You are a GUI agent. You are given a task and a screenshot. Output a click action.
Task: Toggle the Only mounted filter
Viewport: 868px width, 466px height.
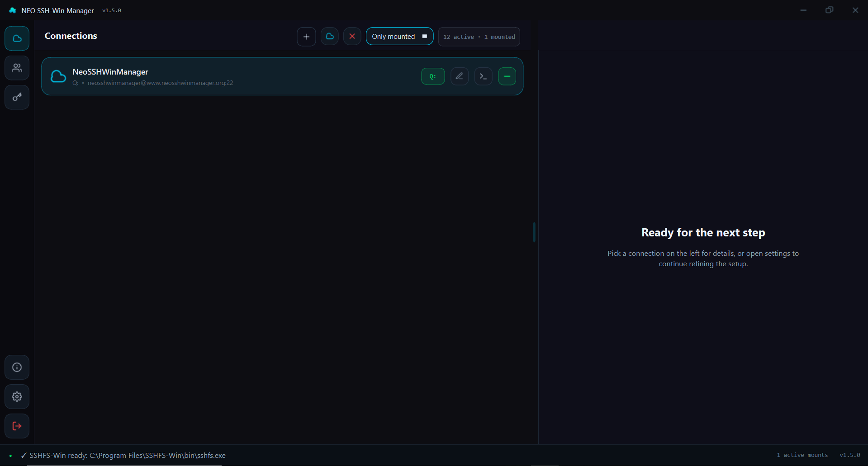coord(399,37)
